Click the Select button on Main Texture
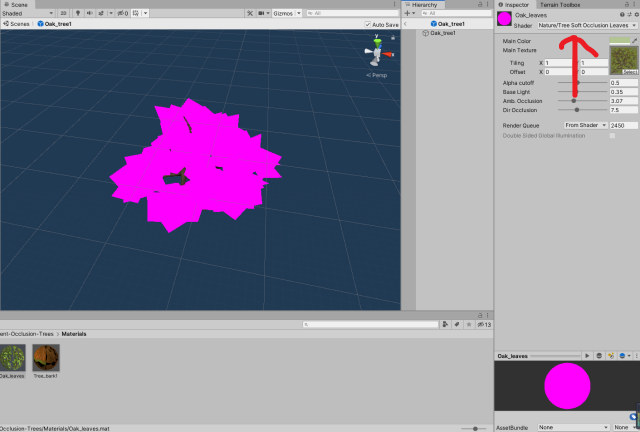The height and width of the screenshot is (432, 640). [630, 72]
